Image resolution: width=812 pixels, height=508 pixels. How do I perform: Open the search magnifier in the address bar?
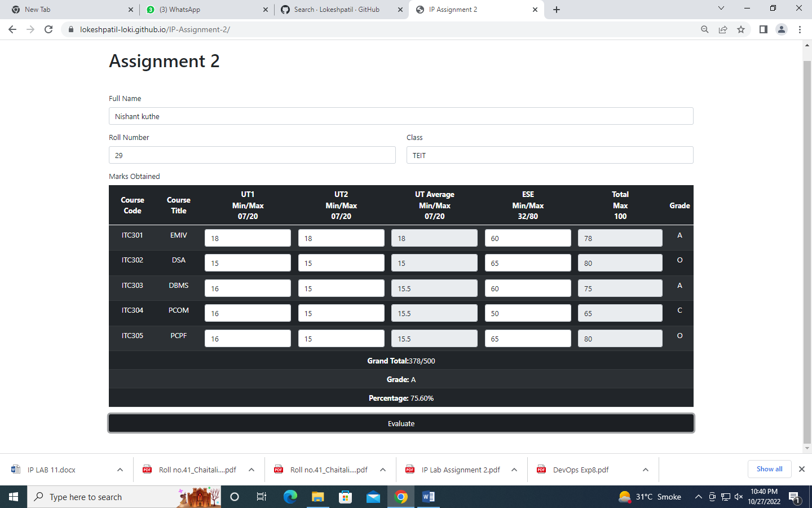704,29
